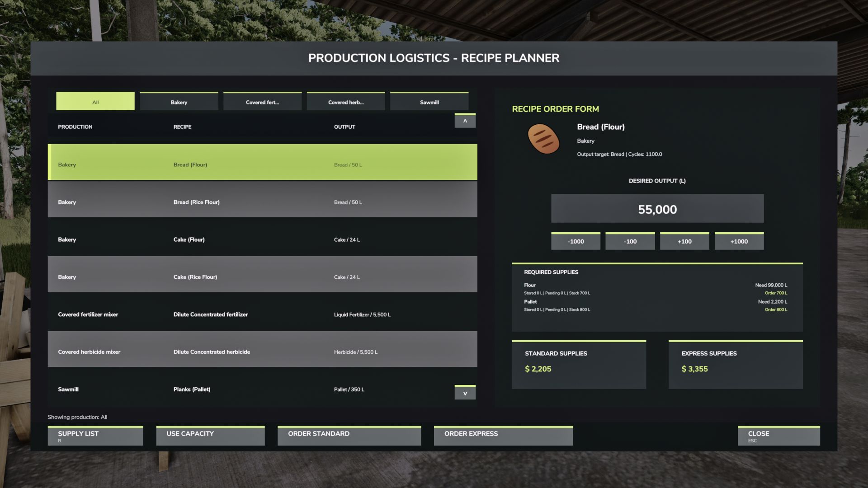Screen dimensions: 868x488
Task: Click the Required Supplies heading
Action: [x=551, y=272]
